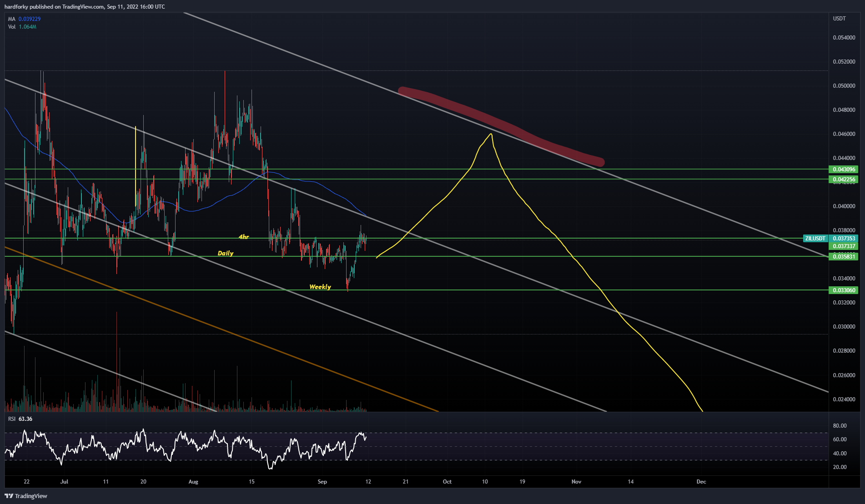Select the ZILUSDT price tag

pos(815,239)
